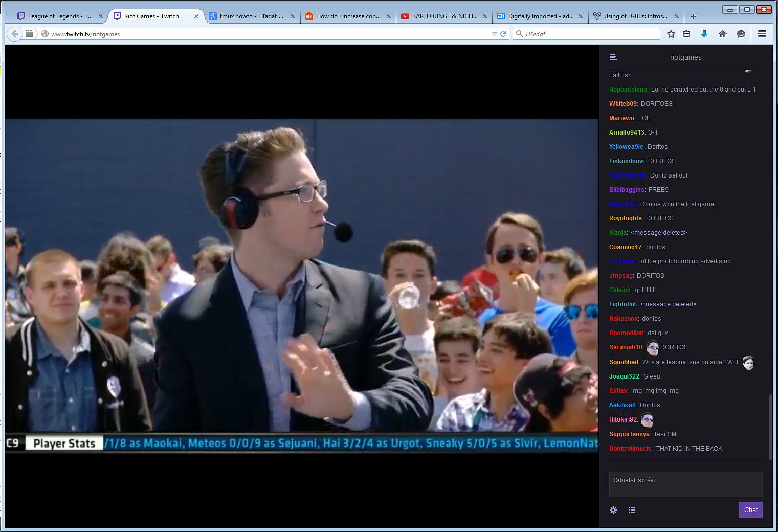Select user Arnulfo9413 in chat
778x532 pixels.
pos(627,132)
